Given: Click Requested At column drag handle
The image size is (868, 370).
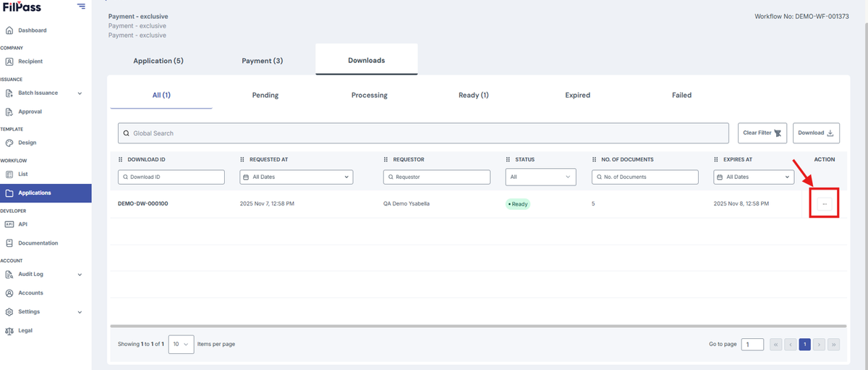Looking at the screenshot, I should 243,159.
